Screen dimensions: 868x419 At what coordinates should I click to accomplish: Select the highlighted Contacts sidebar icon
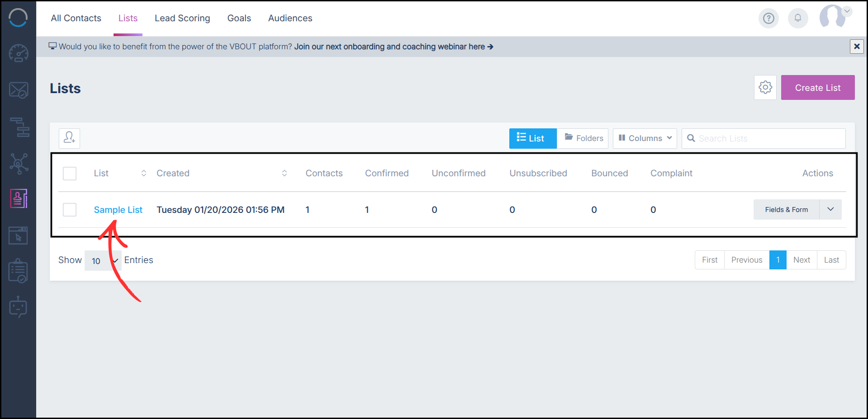pos(18,198)
